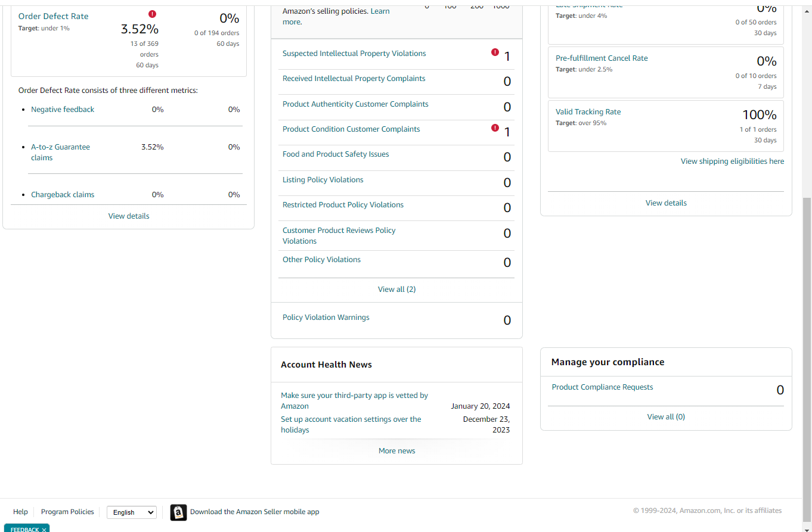Click the alert icon for Suspected Intellectual Property Violations

[495, 52]
